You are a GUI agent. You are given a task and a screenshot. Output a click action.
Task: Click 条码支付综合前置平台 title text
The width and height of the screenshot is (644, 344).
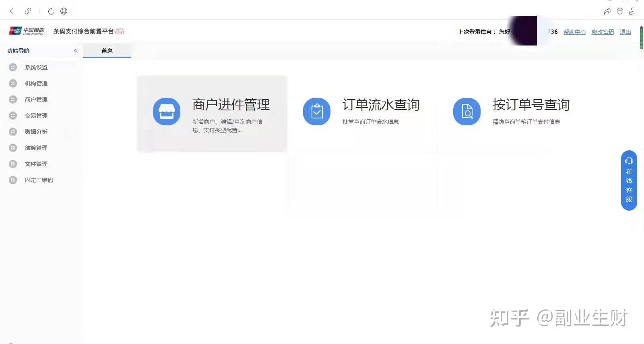pyautogui.click(x=84, y=31)
